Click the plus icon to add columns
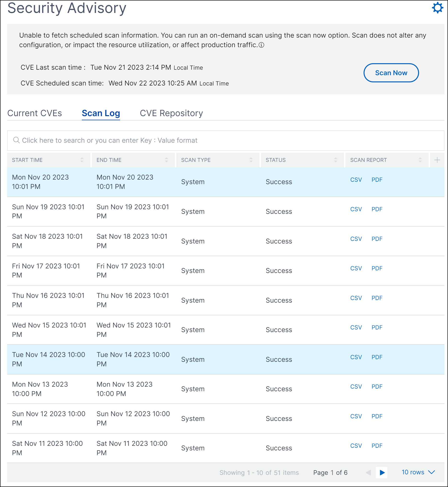The height and width of the screenshot is (487, 448). click(437, 160)
